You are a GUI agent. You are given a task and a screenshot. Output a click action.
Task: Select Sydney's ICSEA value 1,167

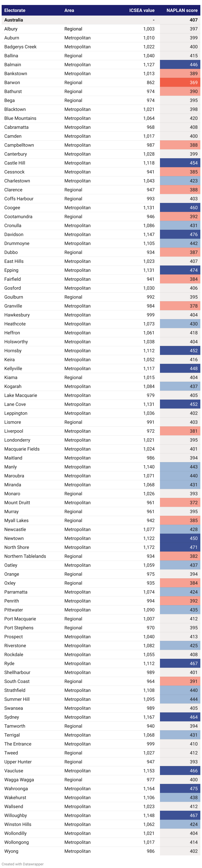(x=149, y=717)
